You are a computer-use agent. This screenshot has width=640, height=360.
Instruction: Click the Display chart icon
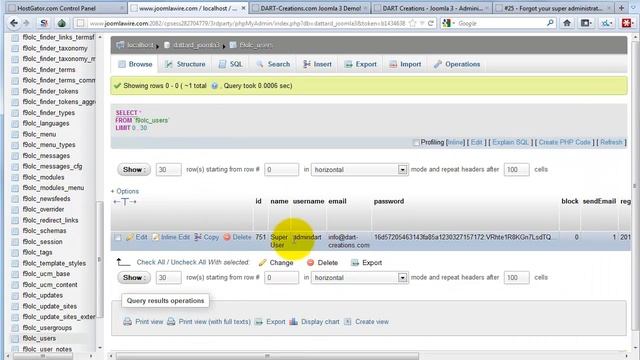(293, 322)
